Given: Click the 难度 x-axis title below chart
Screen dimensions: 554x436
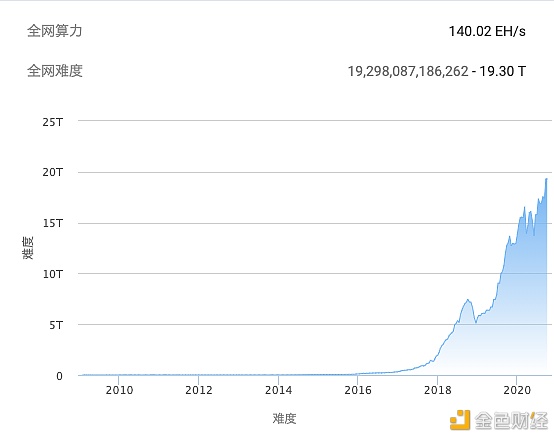Looking at the screenshot, I should tap(284, 419).
